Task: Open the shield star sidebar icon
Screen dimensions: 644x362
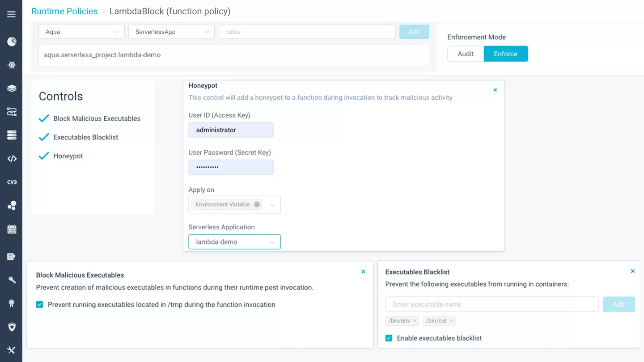Action: tap(12, 327)
